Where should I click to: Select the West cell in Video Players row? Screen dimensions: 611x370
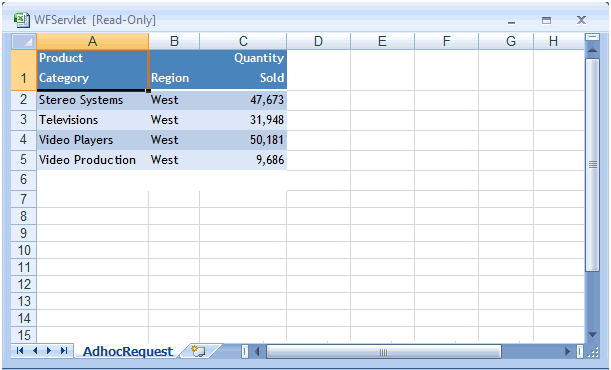point(174,140)
